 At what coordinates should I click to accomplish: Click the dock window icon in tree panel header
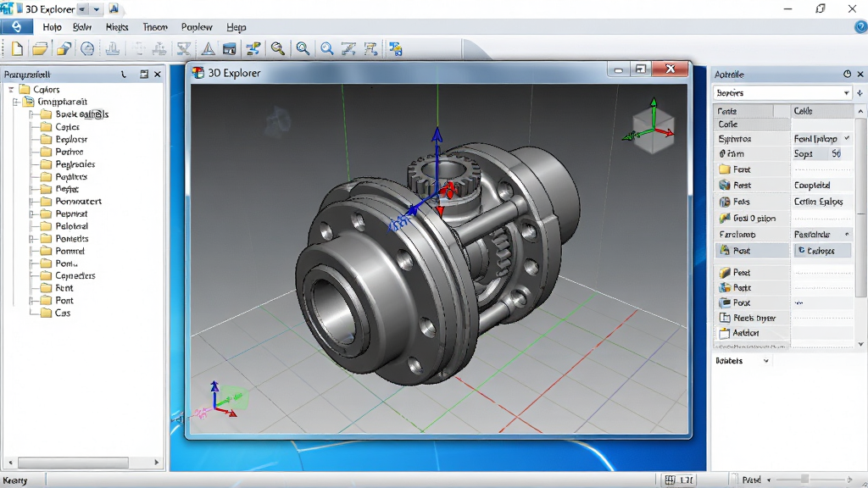144,75
